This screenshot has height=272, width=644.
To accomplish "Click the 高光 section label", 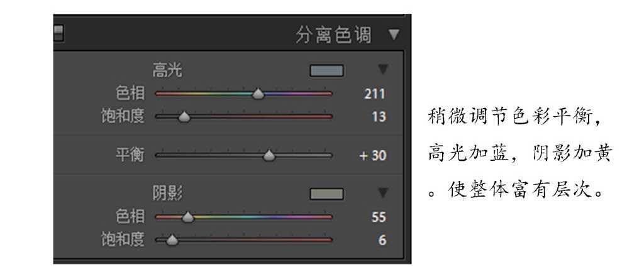I will pos(167,70).
